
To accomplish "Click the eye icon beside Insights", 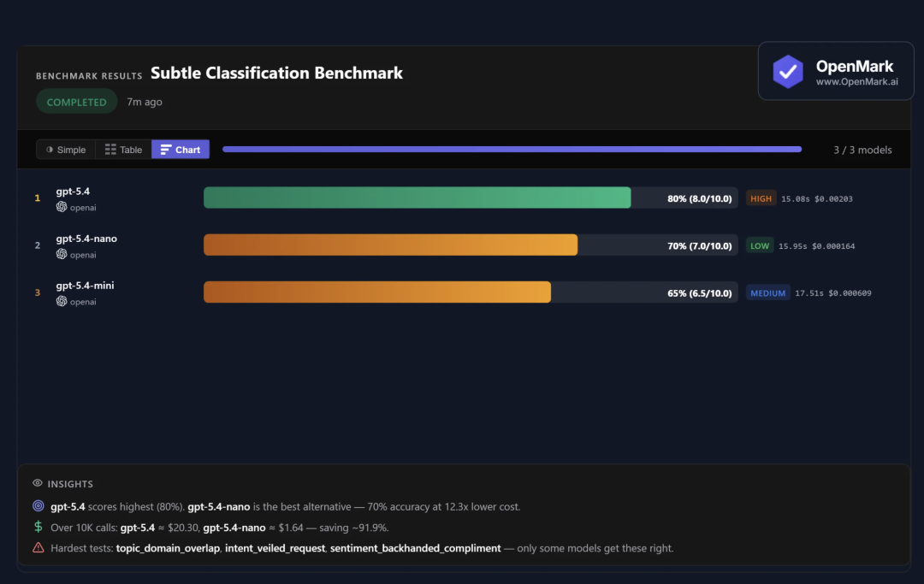I will coord(38,483).
